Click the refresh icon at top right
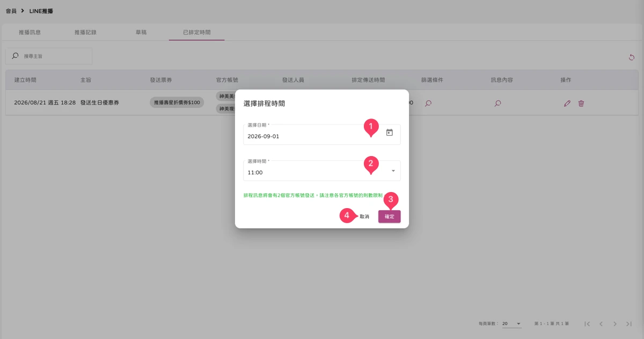Viewport: 644px width, 339px height. pos(632,57)
